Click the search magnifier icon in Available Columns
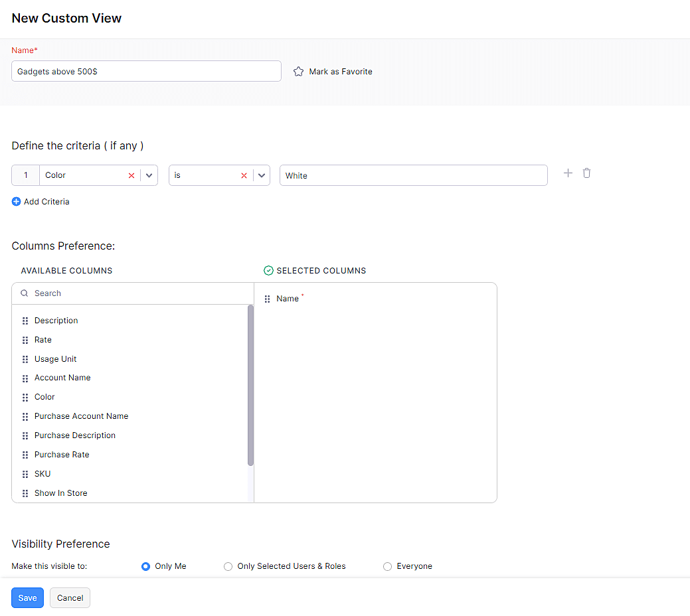 (x=23, y=293)
